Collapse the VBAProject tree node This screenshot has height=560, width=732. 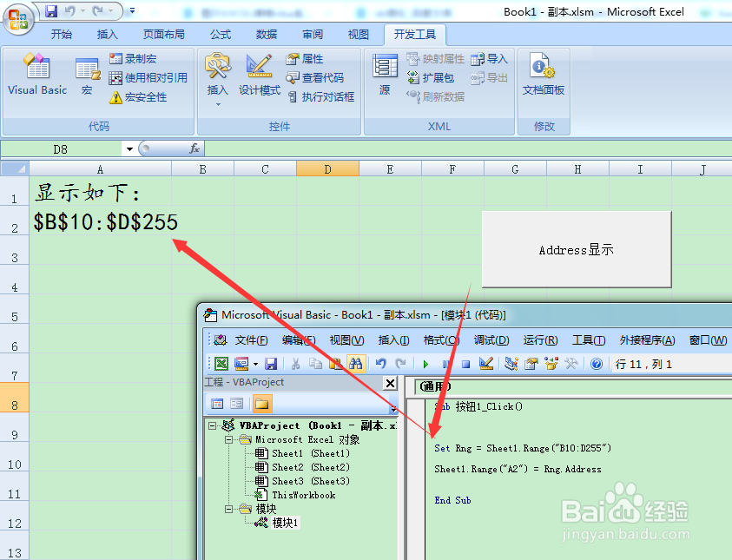213,425
